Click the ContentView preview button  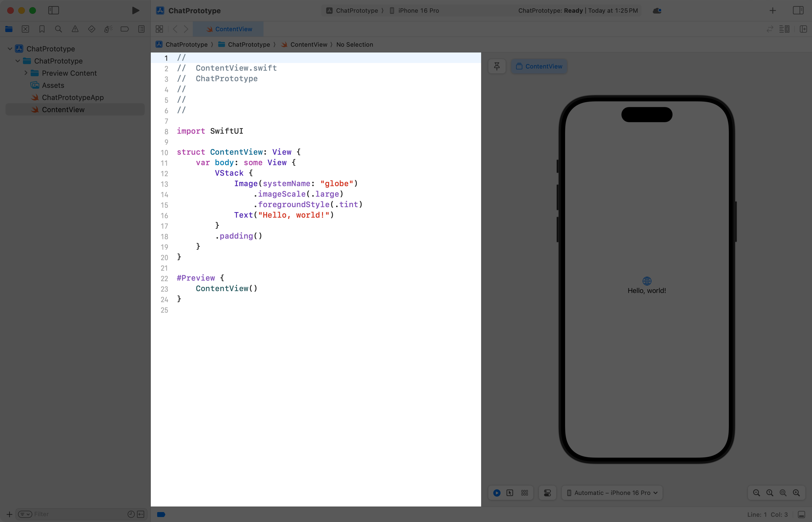(x=539, y=66)
